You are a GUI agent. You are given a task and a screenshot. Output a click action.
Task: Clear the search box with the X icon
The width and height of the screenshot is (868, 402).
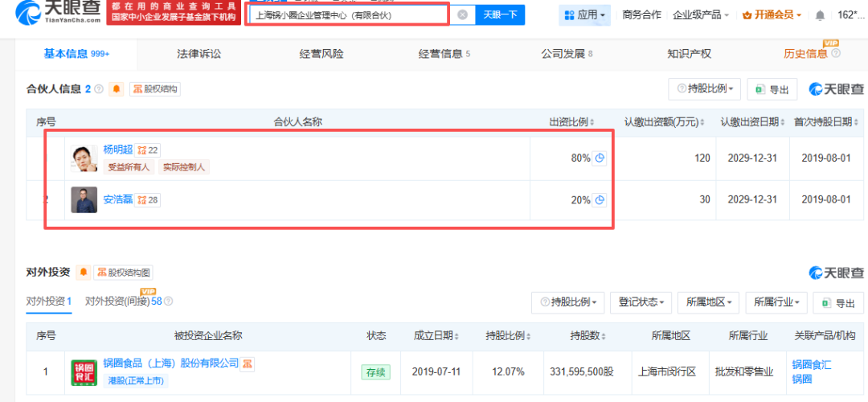tap(464, 15)
